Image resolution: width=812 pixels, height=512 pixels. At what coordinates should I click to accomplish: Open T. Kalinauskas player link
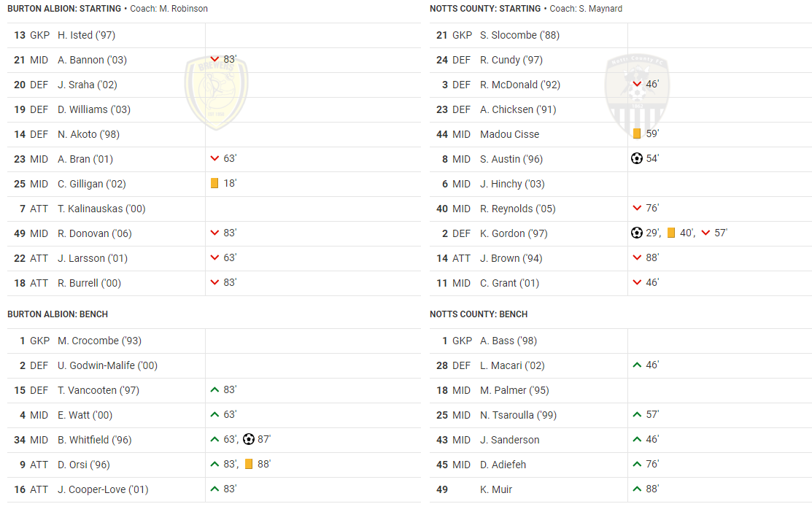[x=101, y=209]
